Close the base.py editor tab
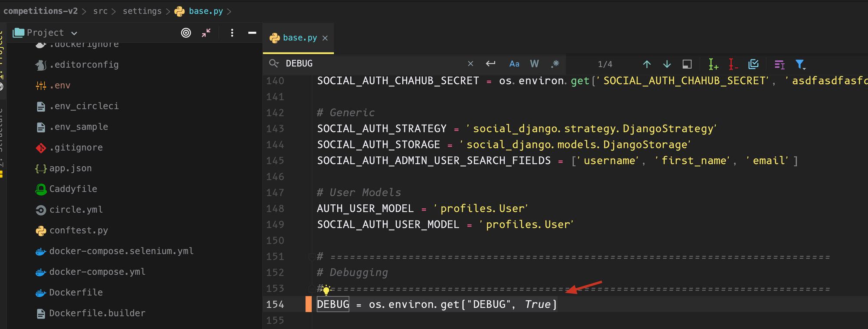868x329 pixels. [325, 38]
